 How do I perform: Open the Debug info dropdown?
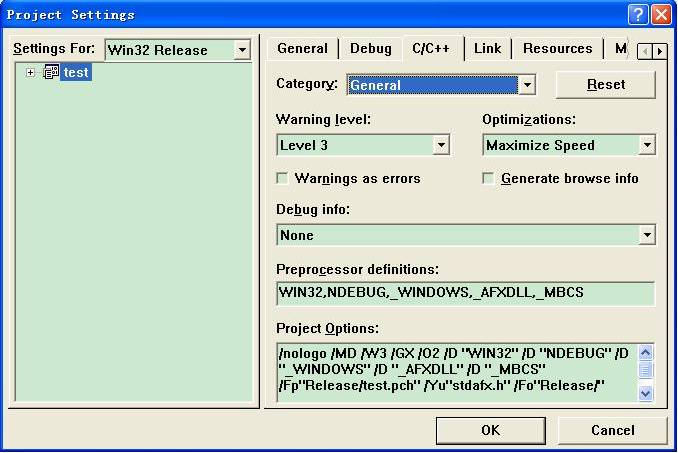(x=647, y=235)
